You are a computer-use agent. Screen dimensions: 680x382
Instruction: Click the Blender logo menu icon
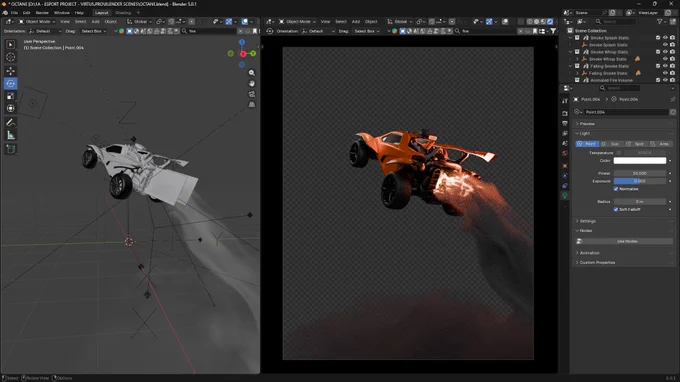pos(5,13)
